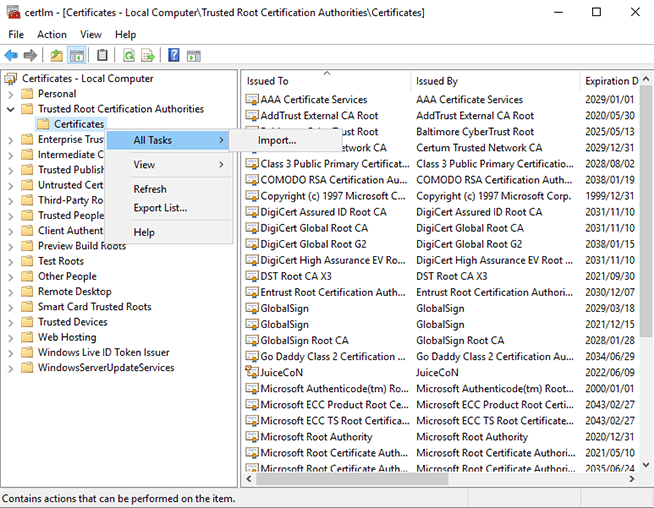Expand the Remote Desktop tree node

[x=10, y=292]
